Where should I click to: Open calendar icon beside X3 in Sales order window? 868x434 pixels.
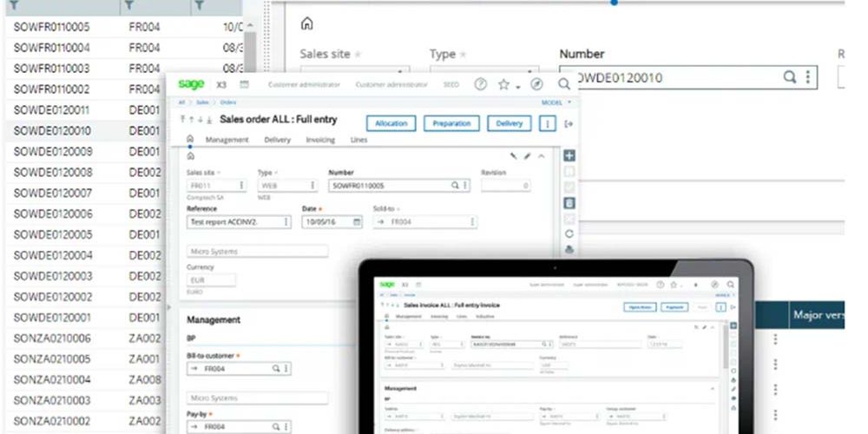pyautogui.click(x=244, y=84)
